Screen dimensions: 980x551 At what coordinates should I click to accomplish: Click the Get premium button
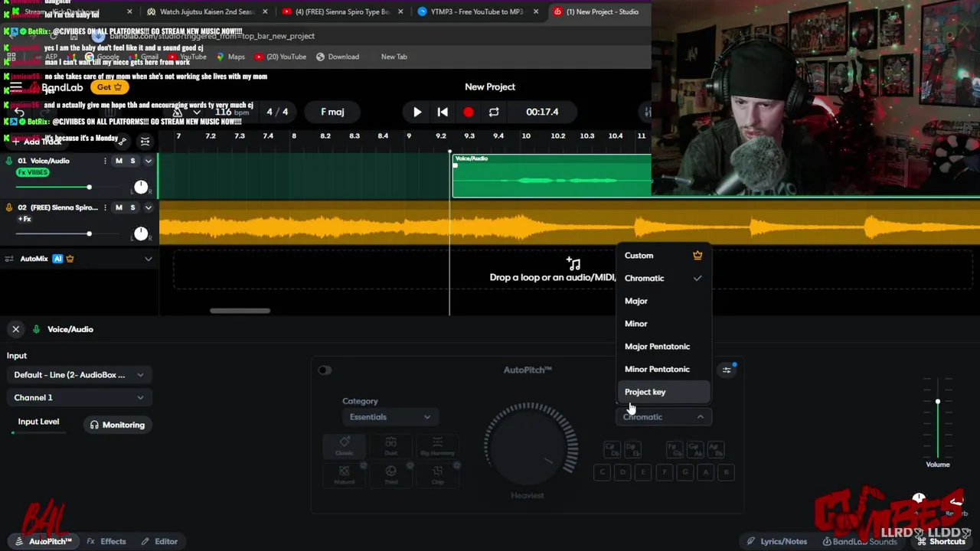109,87
